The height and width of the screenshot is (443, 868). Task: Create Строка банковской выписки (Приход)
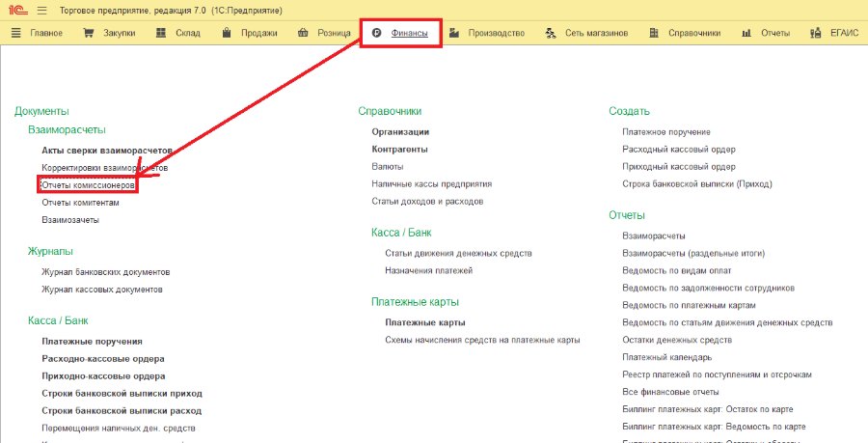697,183
